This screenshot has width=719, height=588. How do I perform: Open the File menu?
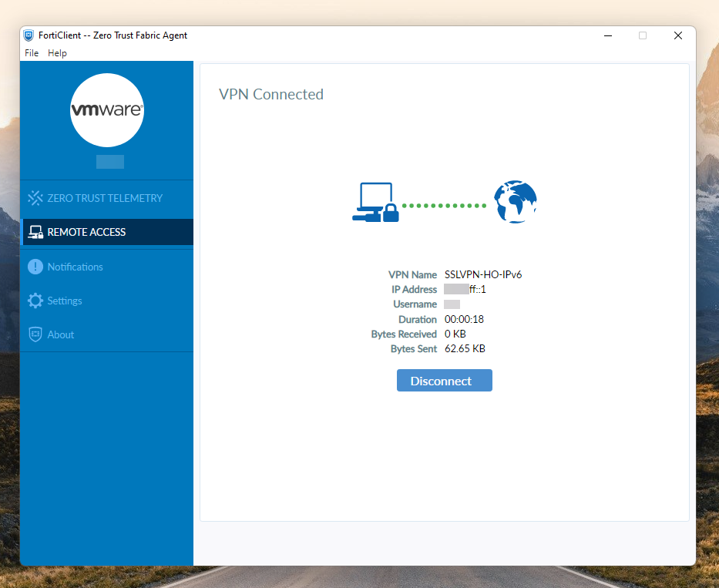[32, 53]
